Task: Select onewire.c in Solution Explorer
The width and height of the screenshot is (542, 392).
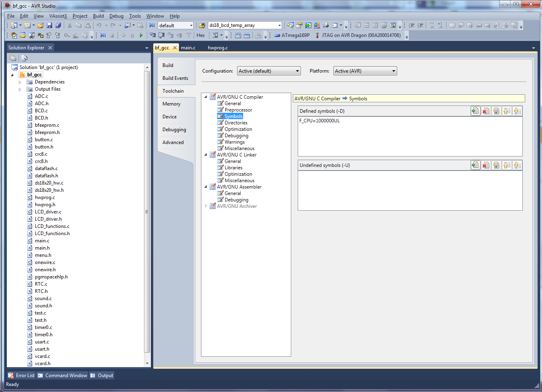Action: point(45,262)
